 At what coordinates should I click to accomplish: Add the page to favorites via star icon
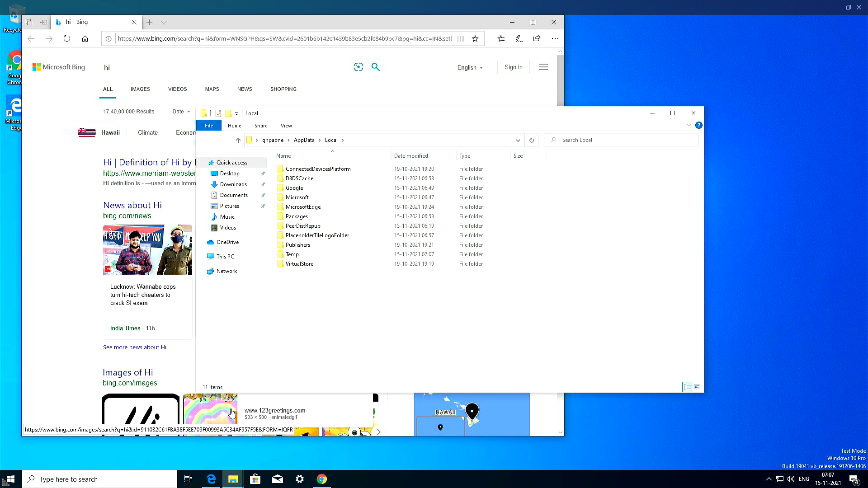click(475, 38)
